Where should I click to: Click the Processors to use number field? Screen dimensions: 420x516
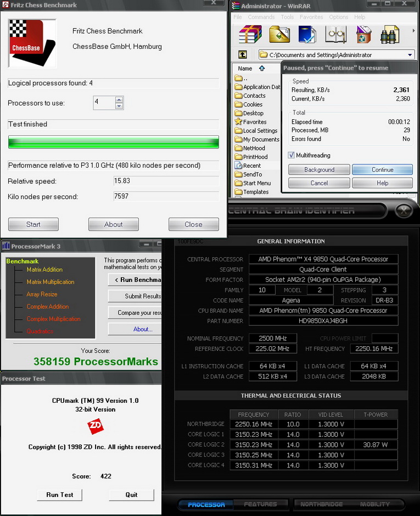pyautogui.click(x=104, y=102)
